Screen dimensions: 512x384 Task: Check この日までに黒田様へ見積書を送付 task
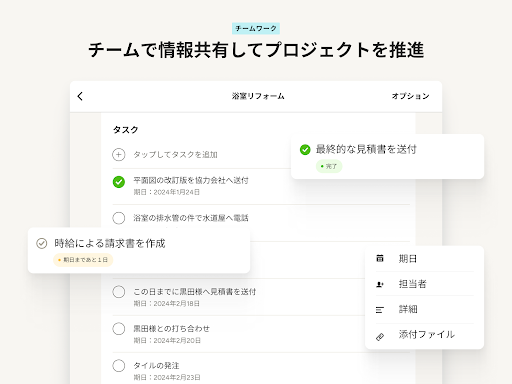[119, 292]
